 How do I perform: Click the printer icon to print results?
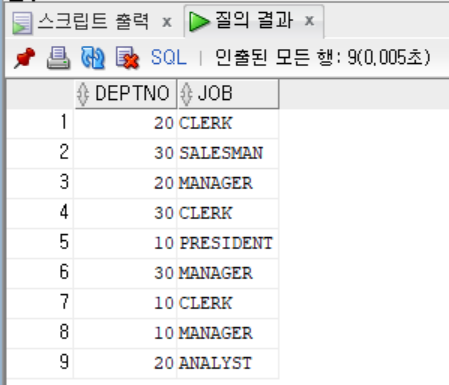(x=58, y=58)
